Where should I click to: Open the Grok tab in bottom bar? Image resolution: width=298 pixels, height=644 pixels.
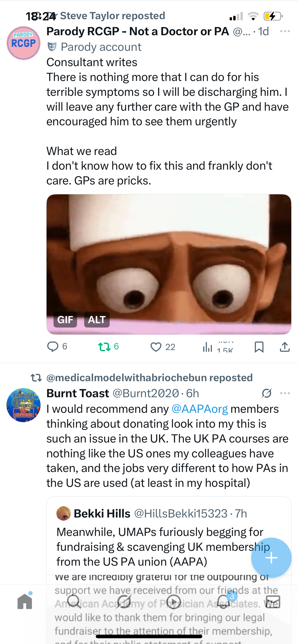[x=124, y=602]
